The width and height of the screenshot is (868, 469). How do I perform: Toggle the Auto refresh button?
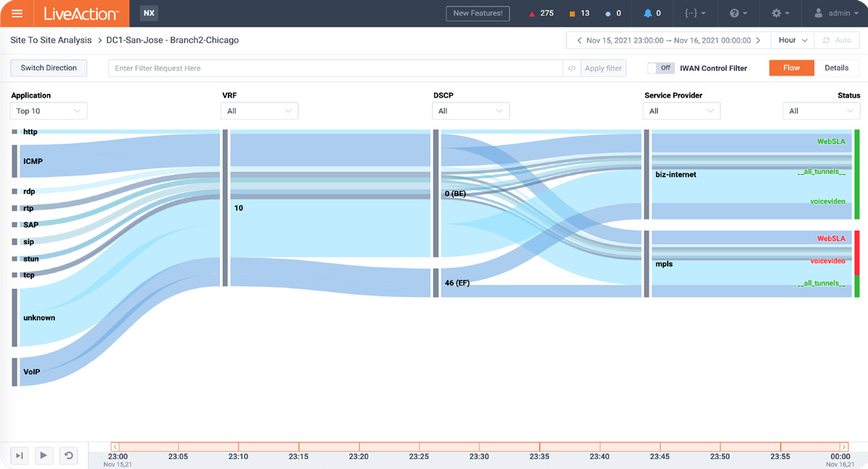836,40
